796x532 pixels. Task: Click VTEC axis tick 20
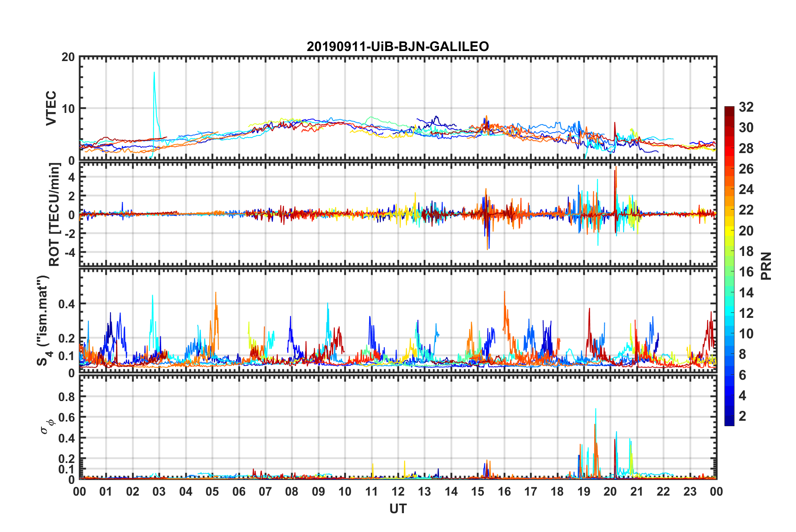pos(68,57)
